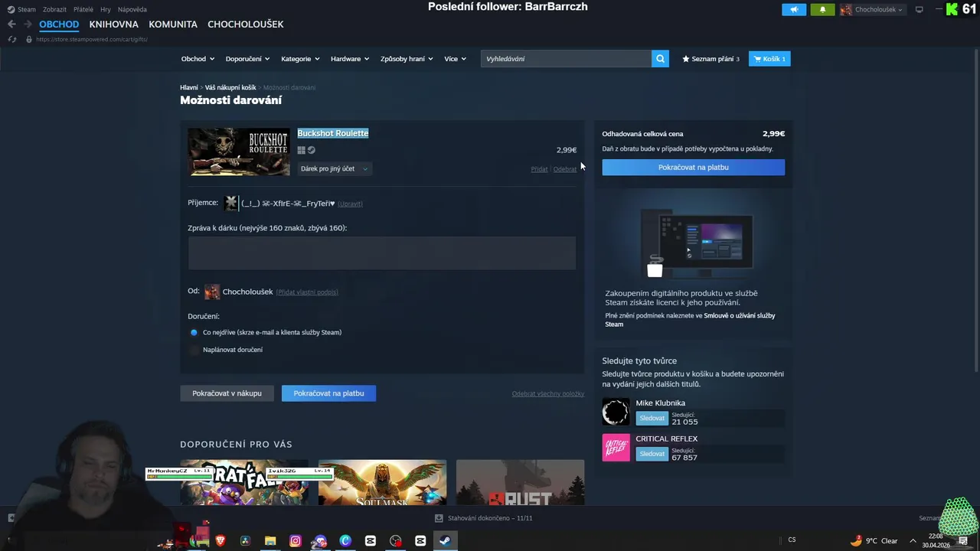Click the search magnifier button
Image resolution: width=980 pixels, height=551 pixels.
pos(660,59)
